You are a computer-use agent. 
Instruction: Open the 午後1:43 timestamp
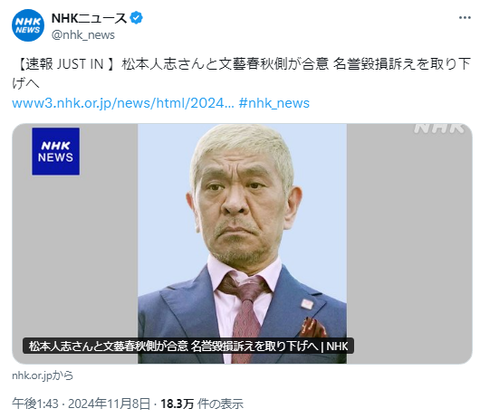[x=35, y=404]
